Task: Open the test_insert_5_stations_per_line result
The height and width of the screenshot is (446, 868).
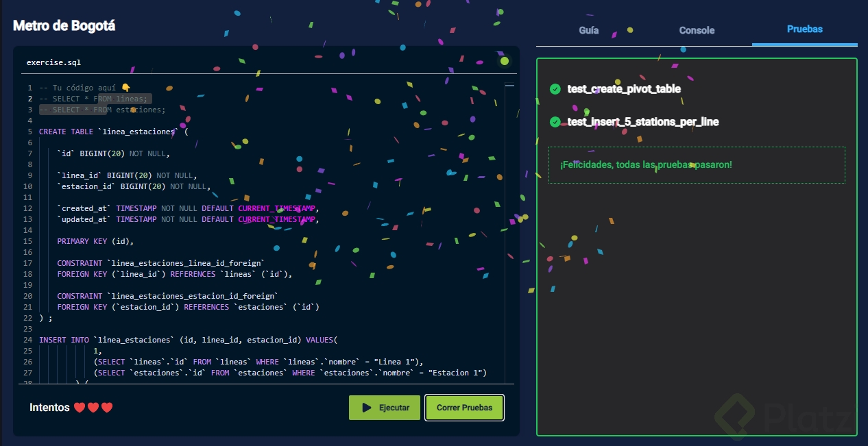Action: click(643, 122)
